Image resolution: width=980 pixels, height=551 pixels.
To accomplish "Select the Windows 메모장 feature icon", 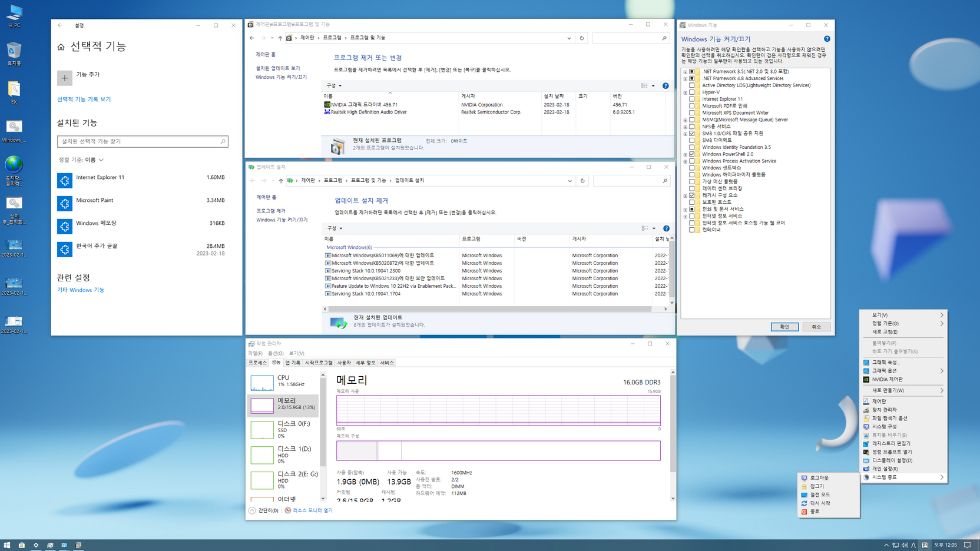I will coord(65,226).
